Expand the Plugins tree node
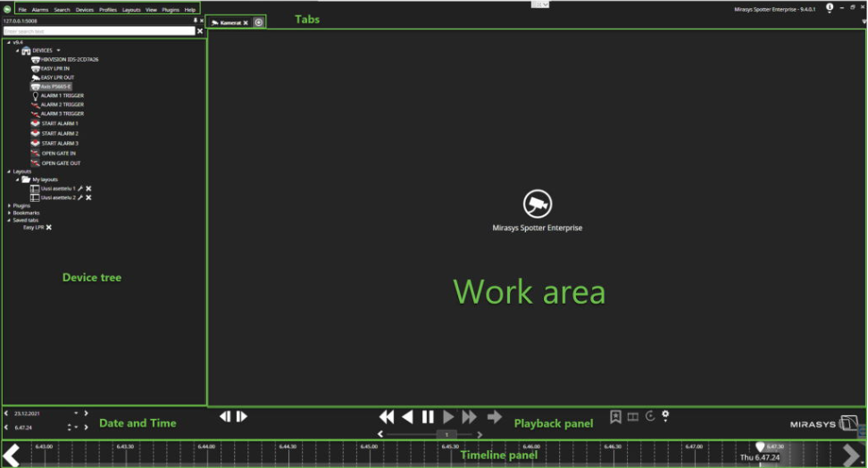Viewport: 868px width, 468px height. 8,205
